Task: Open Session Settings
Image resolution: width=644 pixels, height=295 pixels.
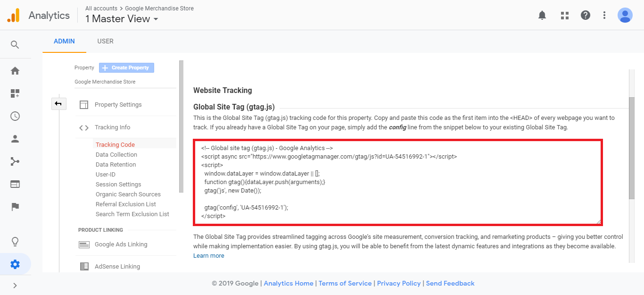Action: [x=118, y=185]
